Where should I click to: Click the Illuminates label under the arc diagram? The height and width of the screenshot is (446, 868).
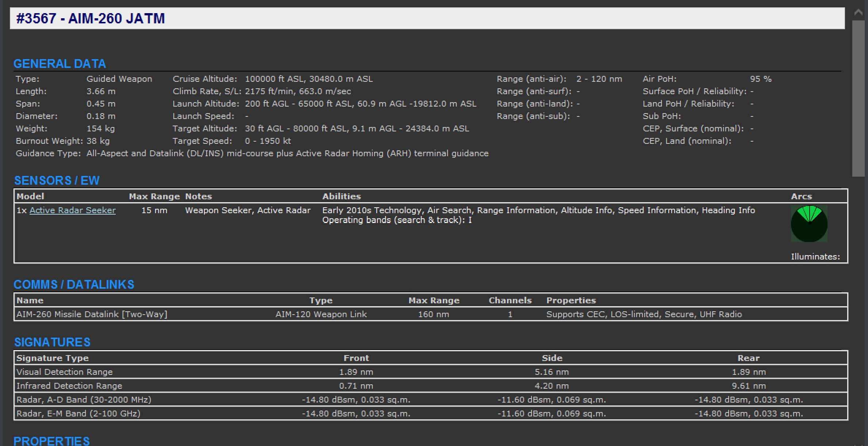pyautogui.click(x=815, y=257)
